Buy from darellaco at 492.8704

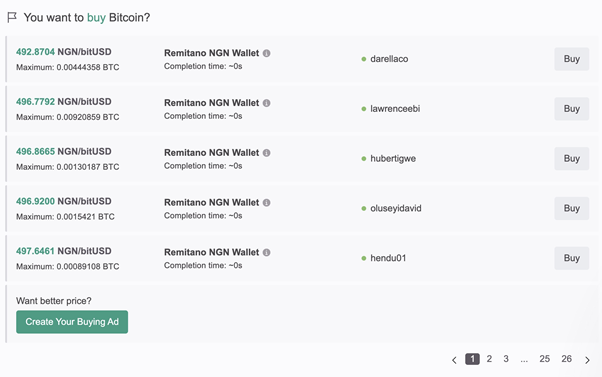coord(571,59)
